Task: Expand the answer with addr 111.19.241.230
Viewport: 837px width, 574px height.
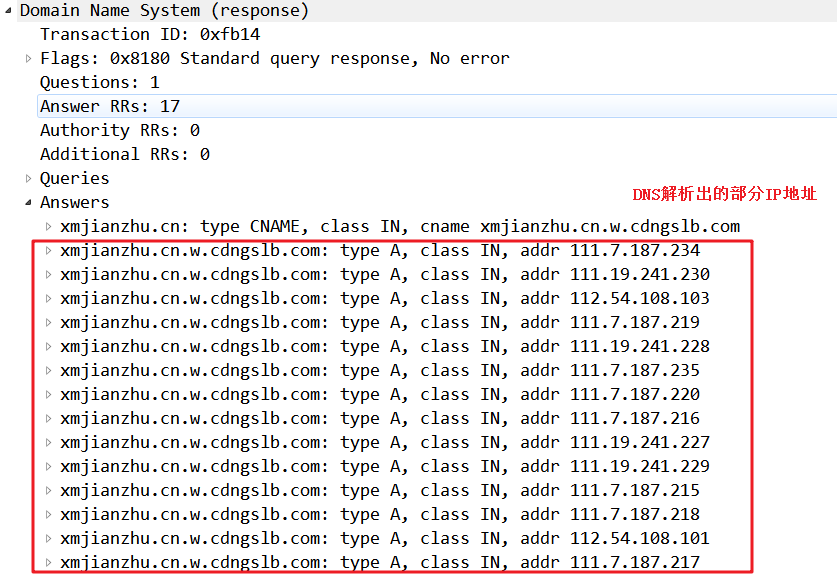Action: pos(49,274)
